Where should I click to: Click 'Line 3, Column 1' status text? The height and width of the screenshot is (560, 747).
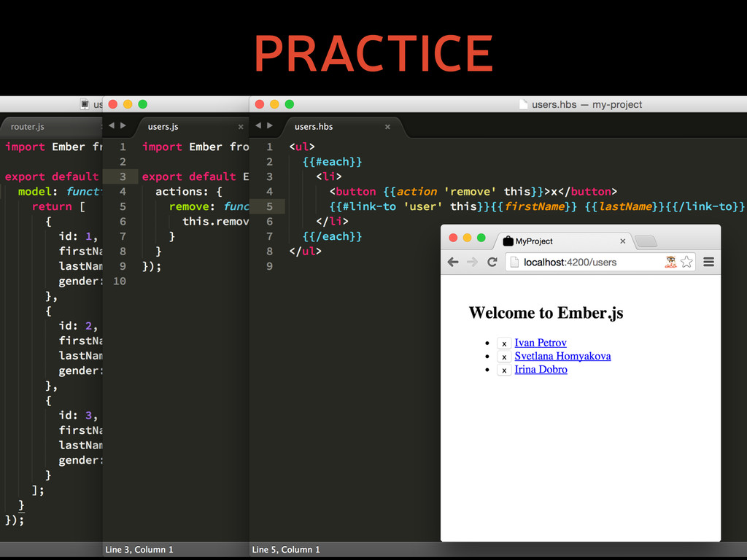click(139, 550)
